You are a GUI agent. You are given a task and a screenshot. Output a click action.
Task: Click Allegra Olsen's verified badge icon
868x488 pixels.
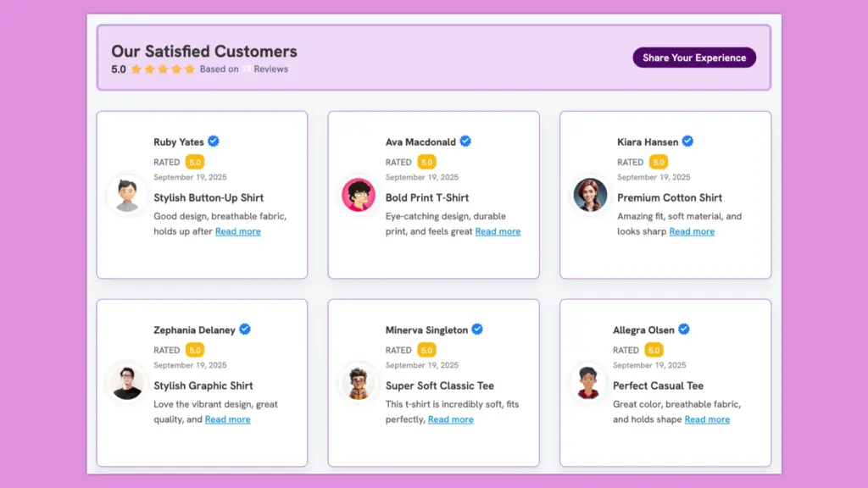click(x=683, y=330)
